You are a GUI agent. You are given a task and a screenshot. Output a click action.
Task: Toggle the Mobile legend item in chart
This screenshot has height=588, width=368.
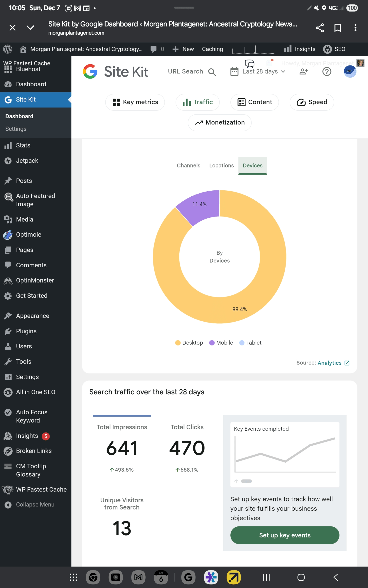pos(221,343)
